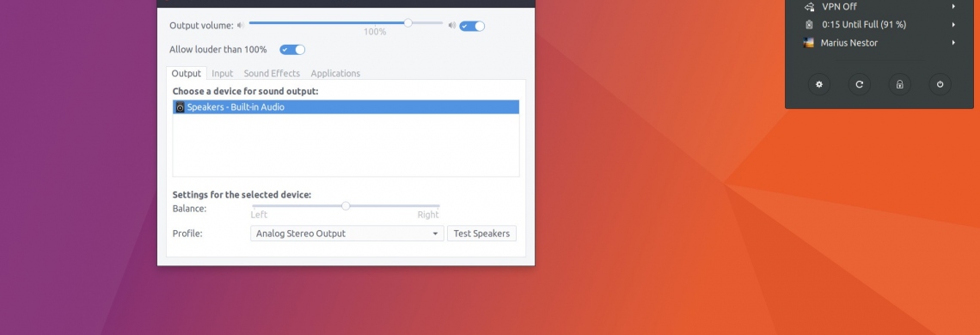980x335 pixels.
Task: Lock the screen with padlock icon
Action: pyautogui.click(x=899, y=84)
